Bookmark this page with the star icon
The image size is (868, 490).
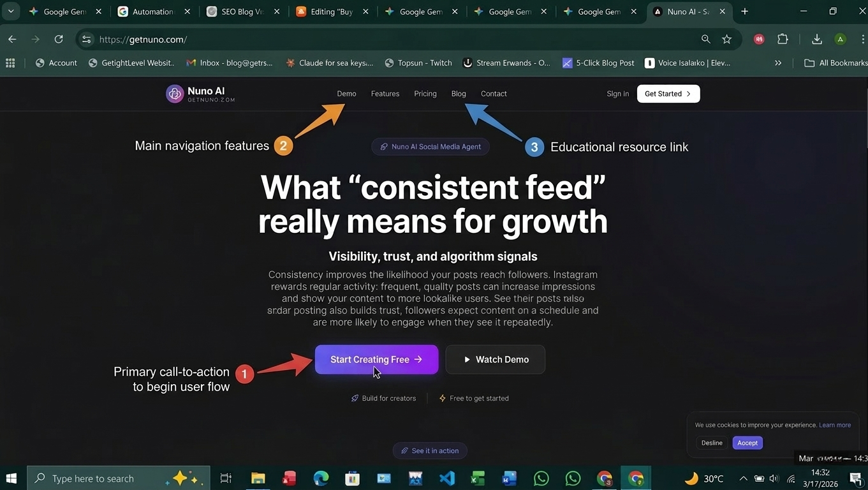tap(726, 40)
